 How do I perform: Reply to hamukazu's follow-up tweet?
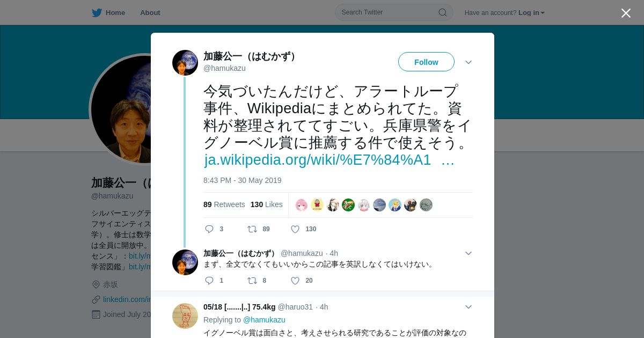click(209, 281)
